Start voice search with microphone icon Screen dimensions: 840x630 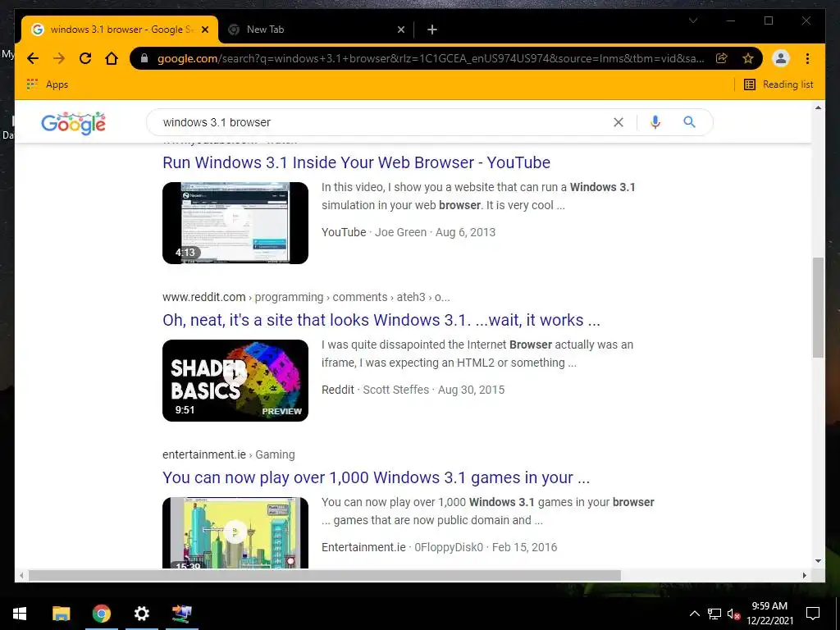655,122
